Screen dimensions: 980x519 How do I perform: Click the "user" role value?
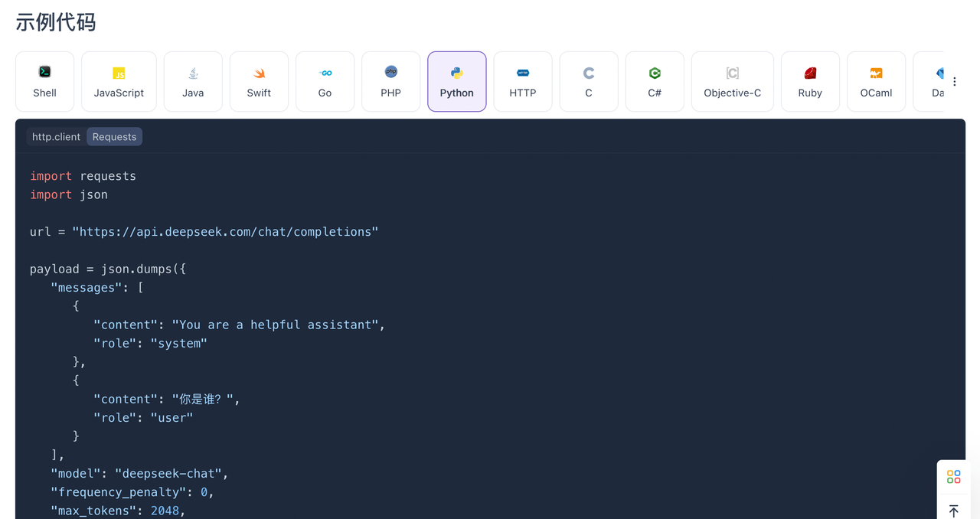171,418
